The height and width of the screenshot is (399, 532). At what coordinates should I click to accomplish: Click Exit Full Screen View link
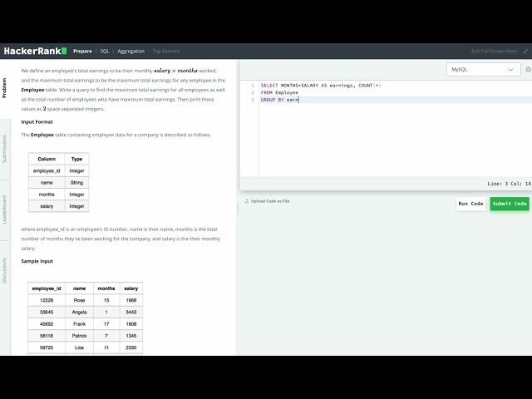494,52
